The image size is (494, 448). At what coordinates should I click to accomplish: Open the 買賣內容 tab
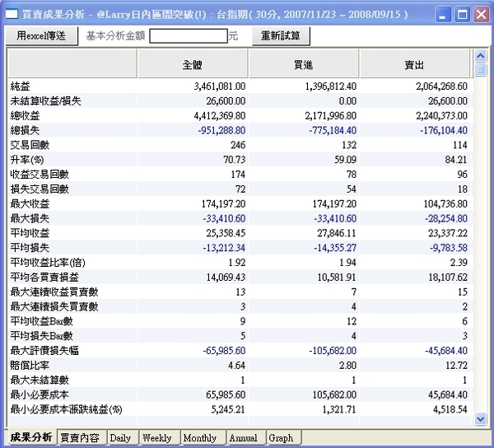80,437
